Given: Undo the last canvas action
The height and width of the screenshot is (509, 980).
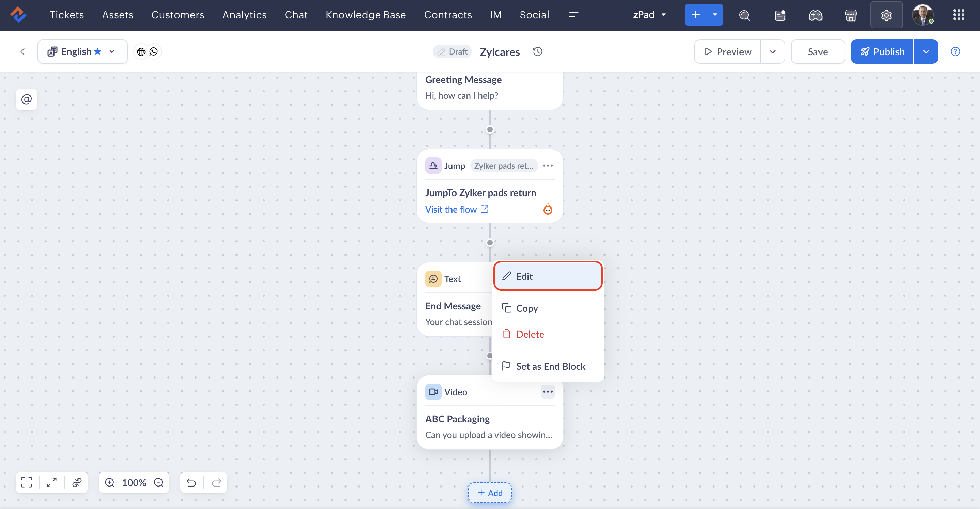Looking at the screenshot, I should point(192,482).
